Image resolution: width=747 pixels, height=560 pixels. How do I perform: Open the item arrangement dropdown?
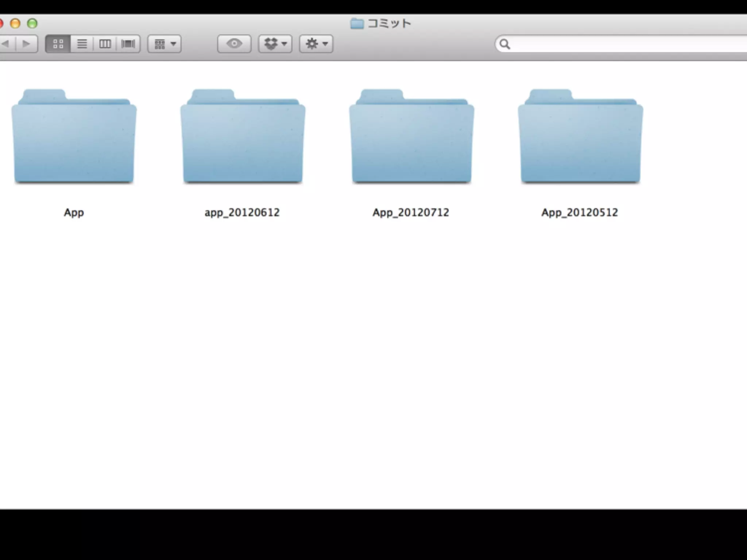(165, 44)
